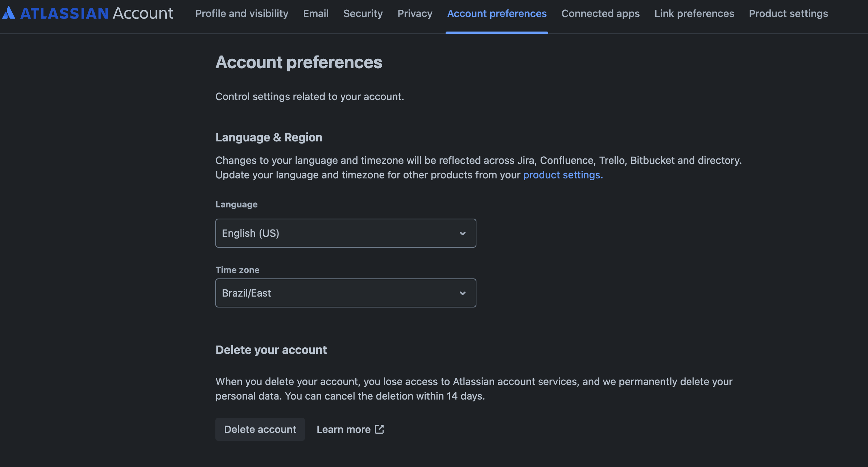Switch to Connected apps tab
The height and width of the screenshot is (467, 868).
point(600,14)
